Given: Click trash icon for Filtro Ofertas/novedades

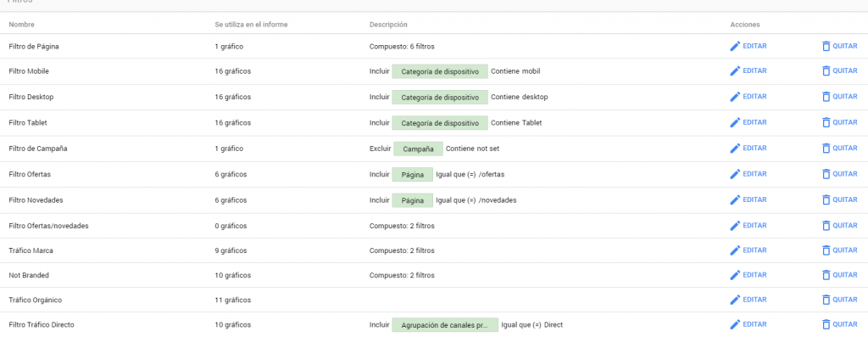Looking at the screenshot, I should click(x=826, y=226).
